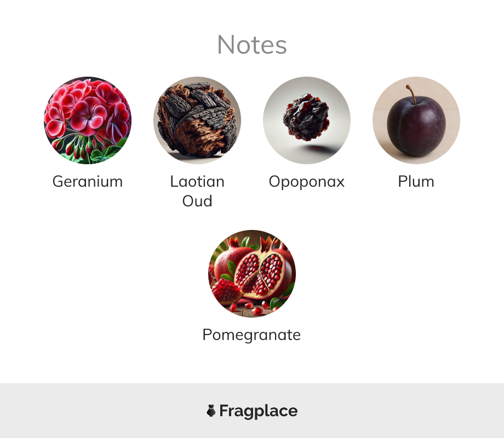The width and height of the screenshot is (504, 438).
Task: Select the Pomegranate label text
Action: 251,335
